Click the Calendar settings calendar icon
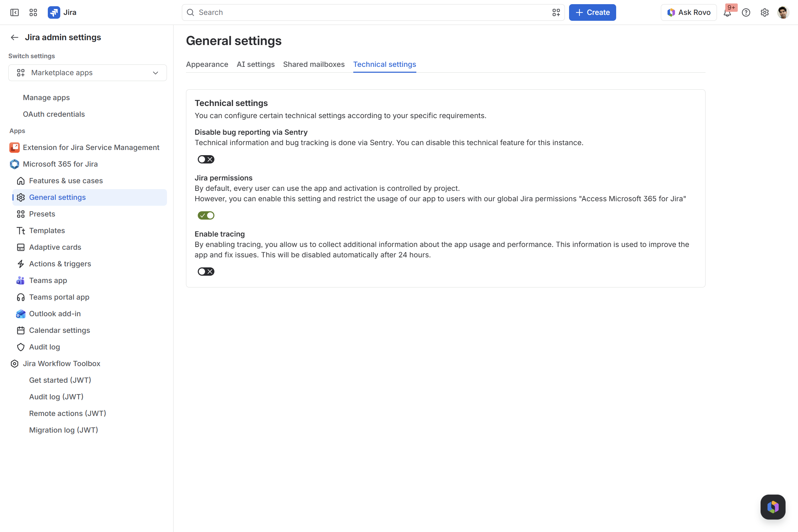This screenshot has height=532, width=798. click(21, 330)
